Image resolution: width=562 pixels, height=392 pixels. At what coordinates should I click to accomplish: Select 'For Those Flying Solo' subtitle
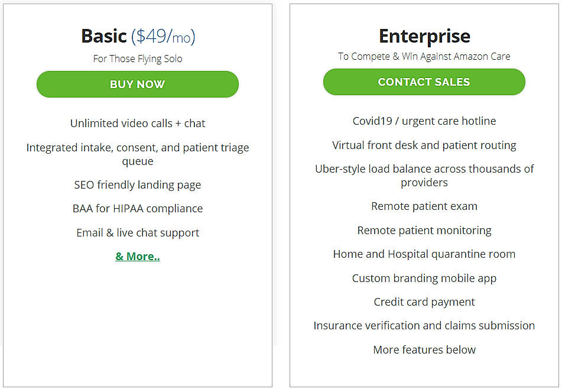(137, 59)
